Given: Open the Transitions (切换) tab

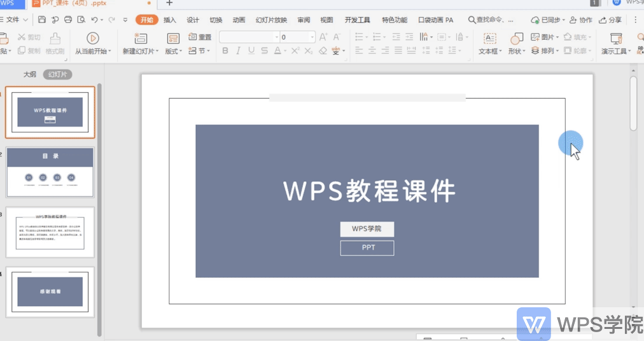Looking at the screenshot, I should click(x=216, y=20).
